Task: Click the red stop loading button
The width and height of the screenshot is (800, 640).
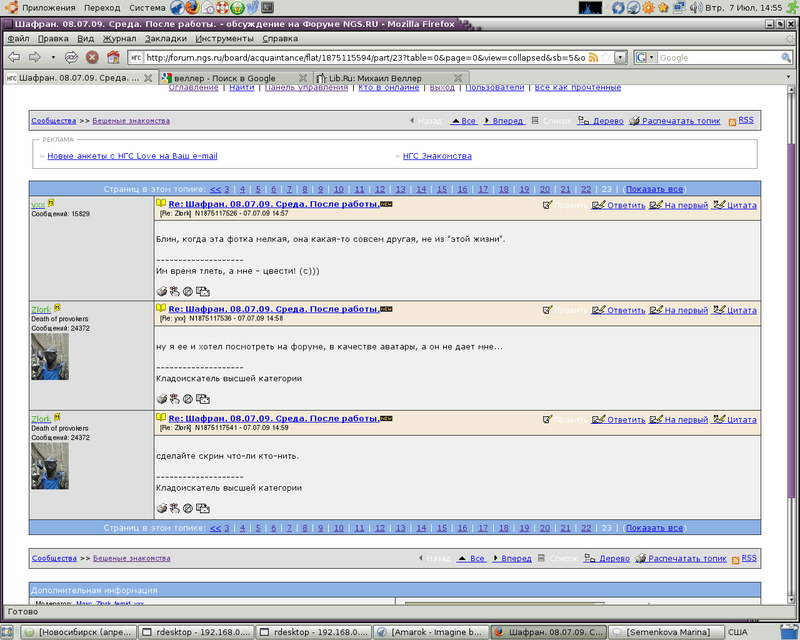Action: coord(92,57)
